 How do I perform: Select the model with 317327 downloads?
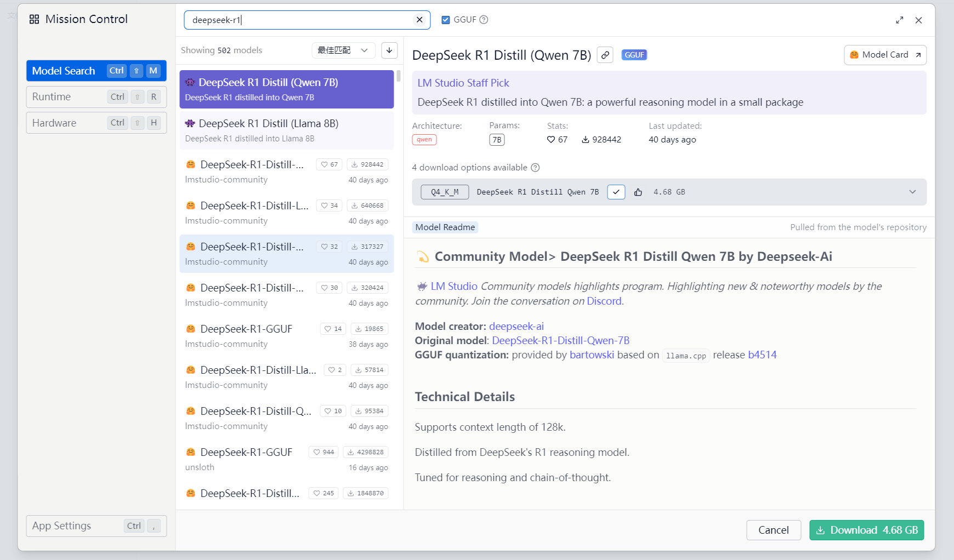(x=287, y=254)
